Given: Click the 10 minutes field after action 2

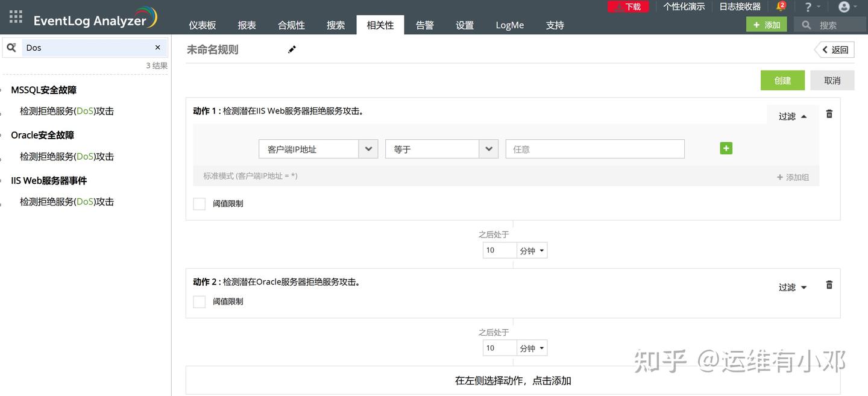Looking at the screenshot, I should click(x=500, y=348).
